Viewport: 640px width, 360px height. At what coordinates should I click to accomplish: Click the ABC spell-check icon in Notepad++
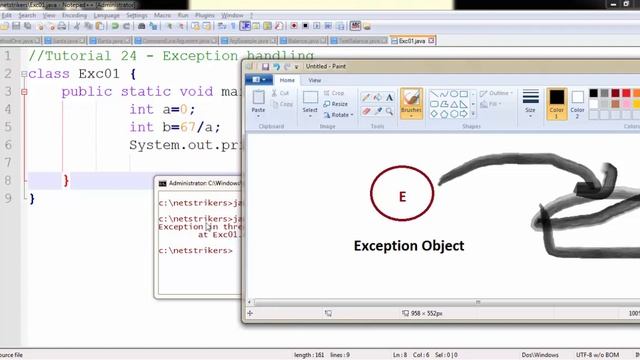355,26
